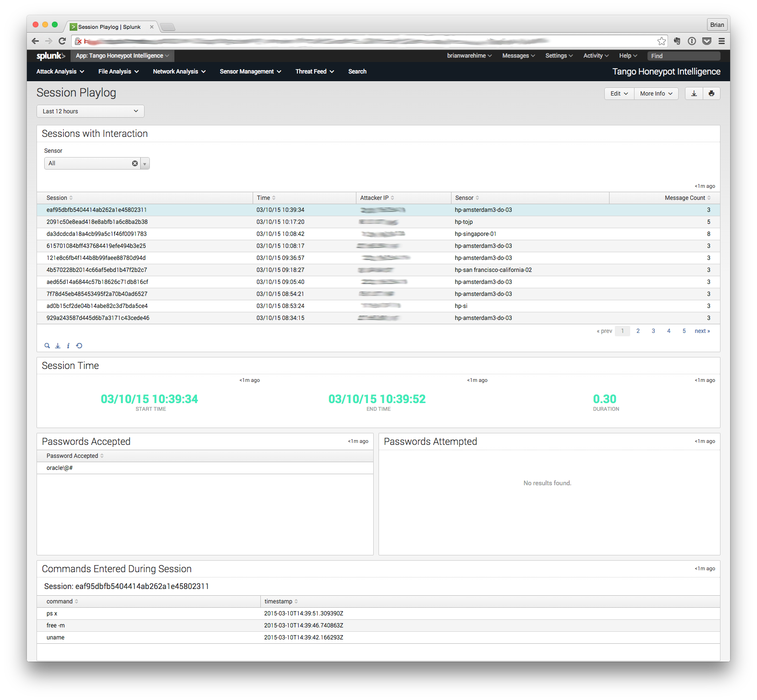This screenshot has height=700, width=757.
Task: Click the Pocket extension icon
Action: pyautogui.click(x=707, y=41)
